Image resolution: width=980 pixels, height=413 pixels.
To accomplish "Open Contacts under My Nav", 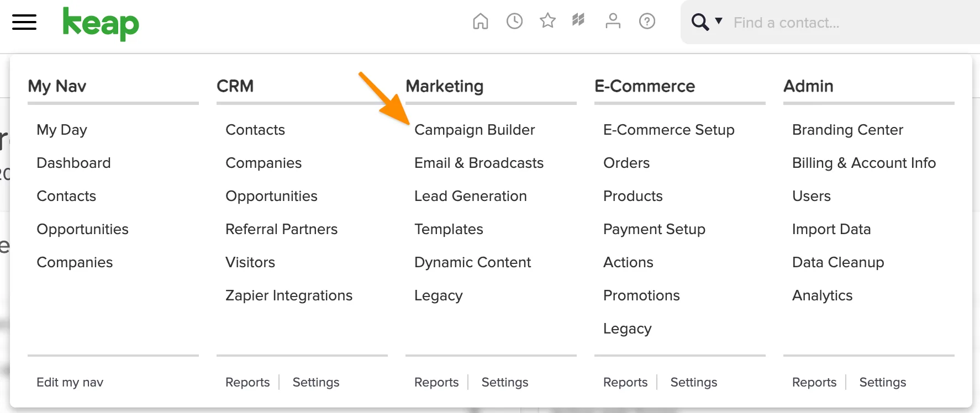I will point(66,196).
